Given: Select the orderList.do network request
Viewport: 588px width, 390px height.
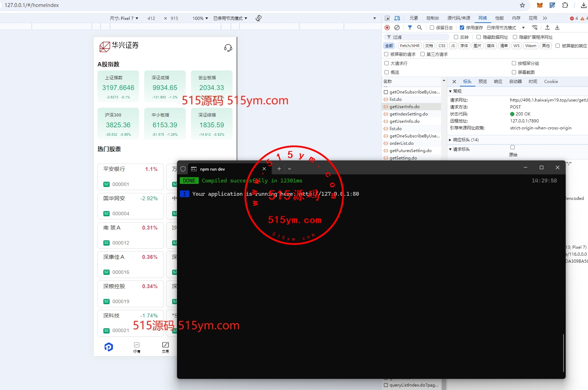Looking at the screenshot, I should click(402, 143).
